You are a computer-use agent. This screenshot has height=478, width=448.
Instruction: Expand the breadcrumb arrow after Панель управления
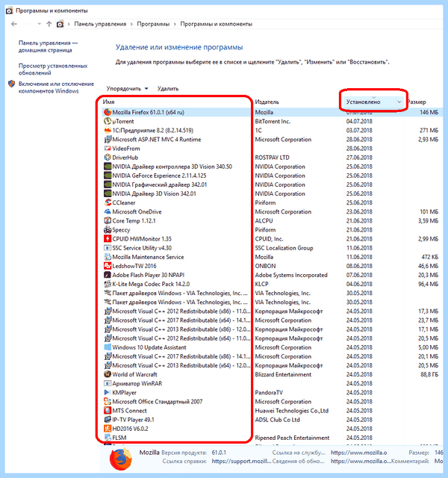(x=131, y=24)
